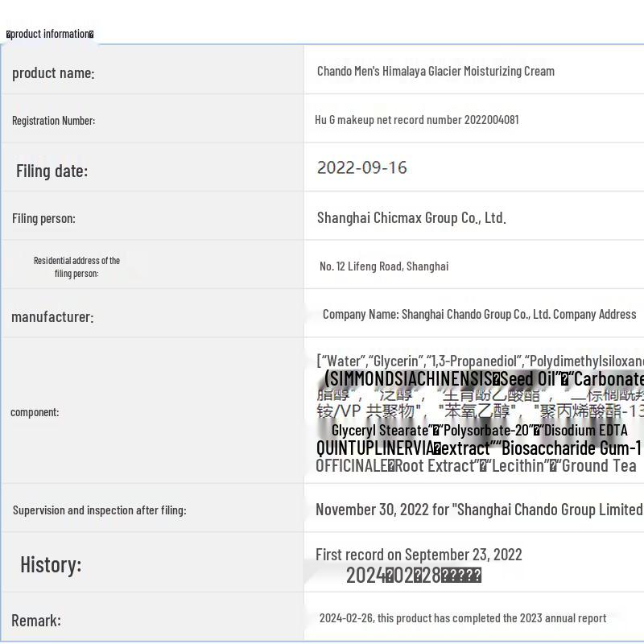Select Shanghai Chicmax Group Co., Ltd. text
The image size is (644, 644).
coord(411,217)
